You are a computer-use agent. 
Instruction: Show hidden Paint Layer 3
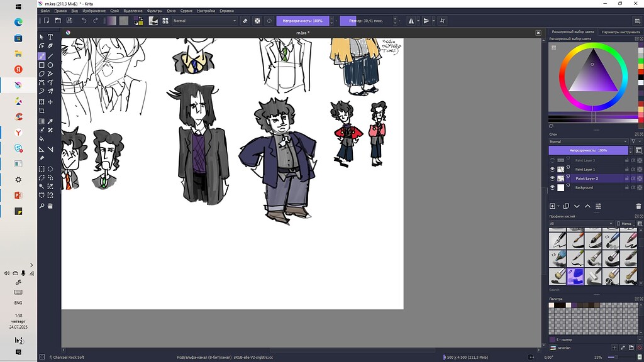point(552,160)
